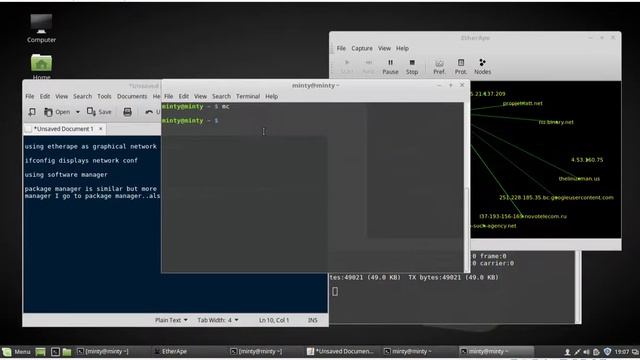Open text editor View menu
640x360 pixels.
[x=61, y=96]
